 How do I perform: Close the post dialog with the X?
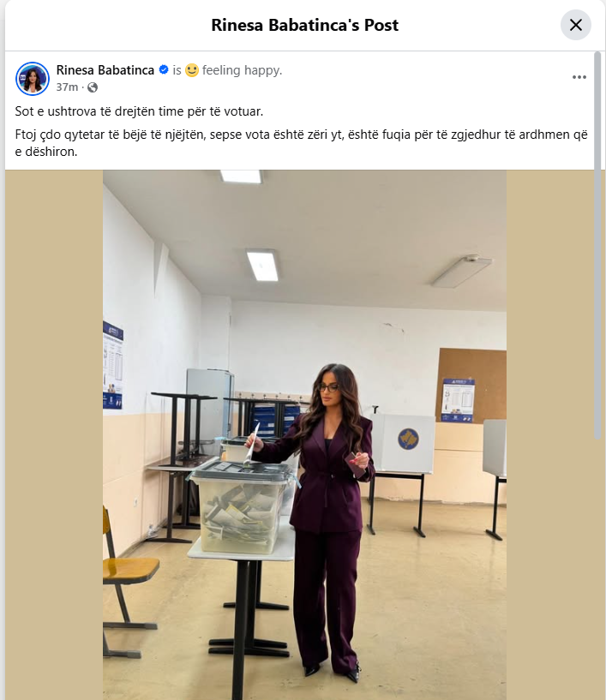[x=576, y=25]
